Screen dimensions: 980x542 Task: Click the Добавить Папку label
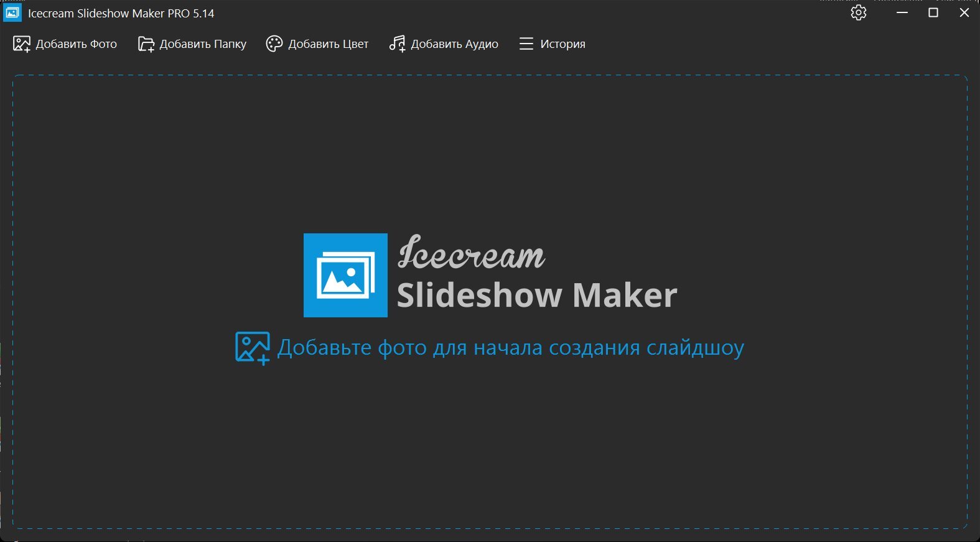click(x=203, y=44)
